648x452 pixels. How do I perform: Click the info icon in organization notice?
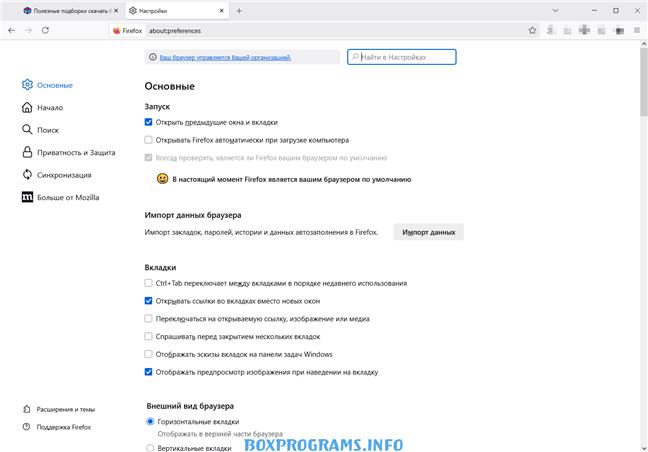pyautogui.click(x=153, y=57)
